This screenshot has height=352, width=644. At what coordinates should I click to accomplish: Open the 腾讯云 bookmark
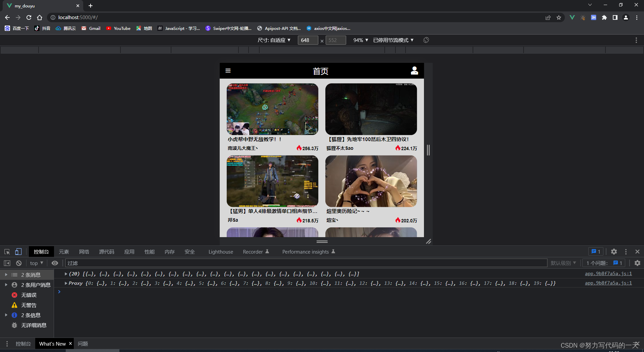[66, 28]
